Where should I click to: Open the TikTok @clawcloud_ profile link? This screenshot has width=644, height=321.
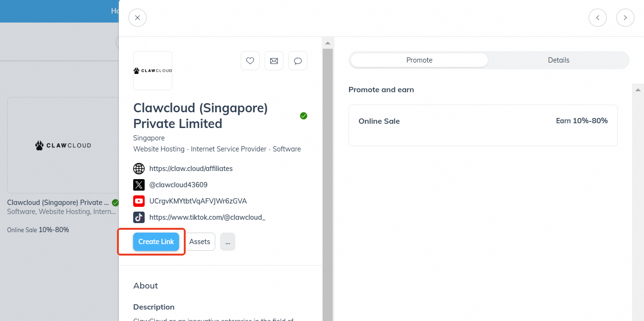[x=207, y=217]
